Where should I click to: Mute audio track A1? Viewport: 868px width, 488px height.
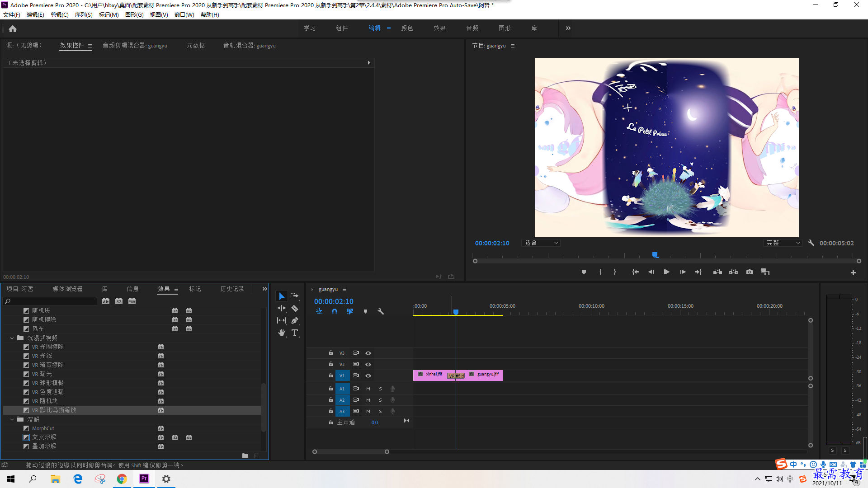point(368,389)
